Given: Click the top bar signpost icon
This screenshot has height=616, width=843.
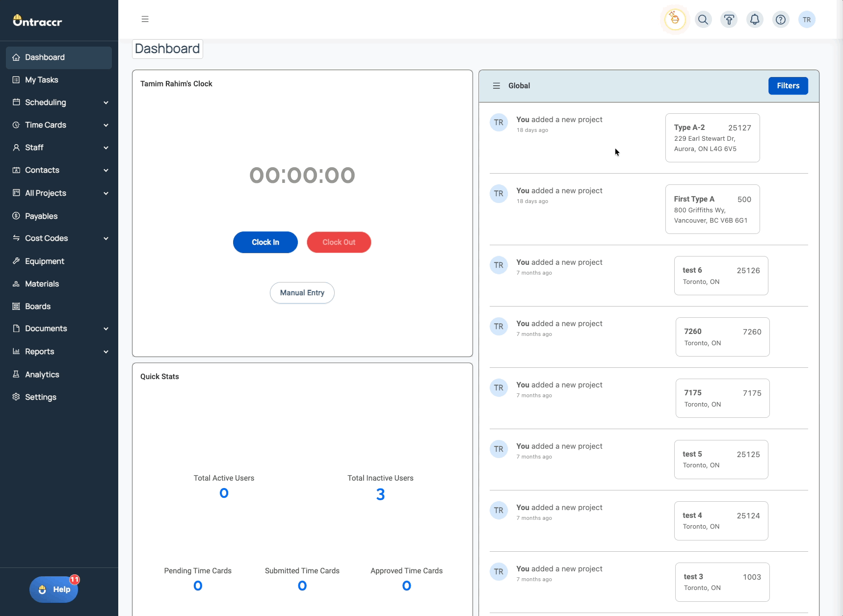Looking at the screenshot, I should [x=729, y=20].
